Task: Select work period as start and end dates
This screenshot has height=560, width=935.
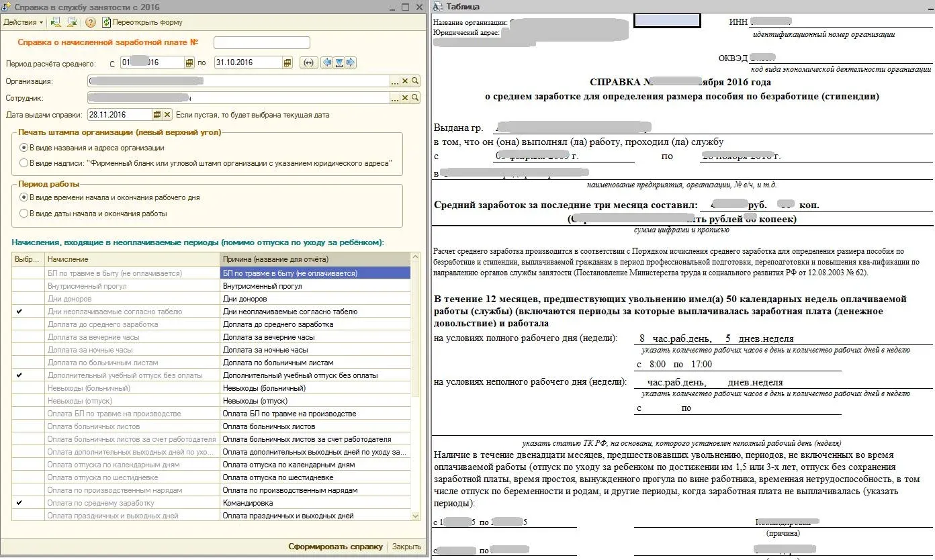Action: pyautogui.click(x=24, y=214)
